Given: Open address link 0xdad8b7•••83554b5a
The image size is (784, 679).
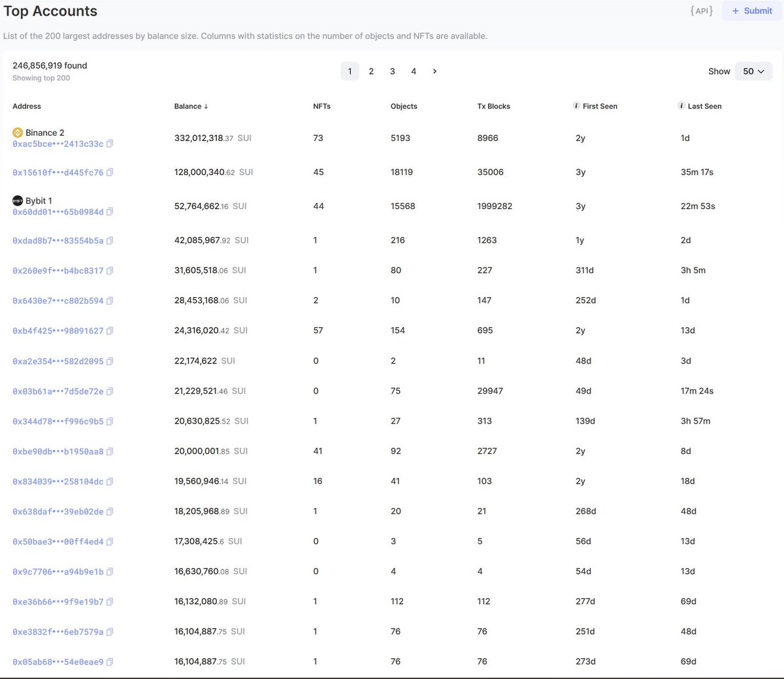Looking at the screenshot, I should click(57, 240).
